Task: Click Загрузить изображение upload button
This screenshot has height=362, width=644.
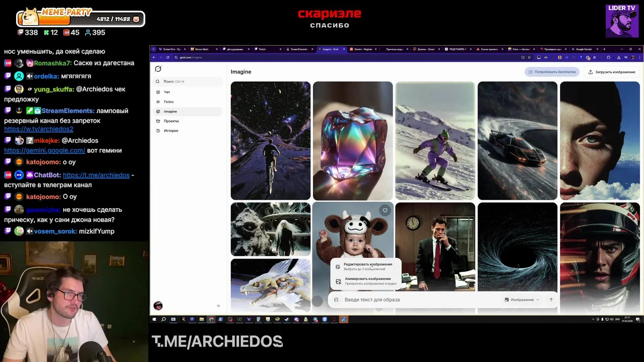Action: click(x=612, y=72)
